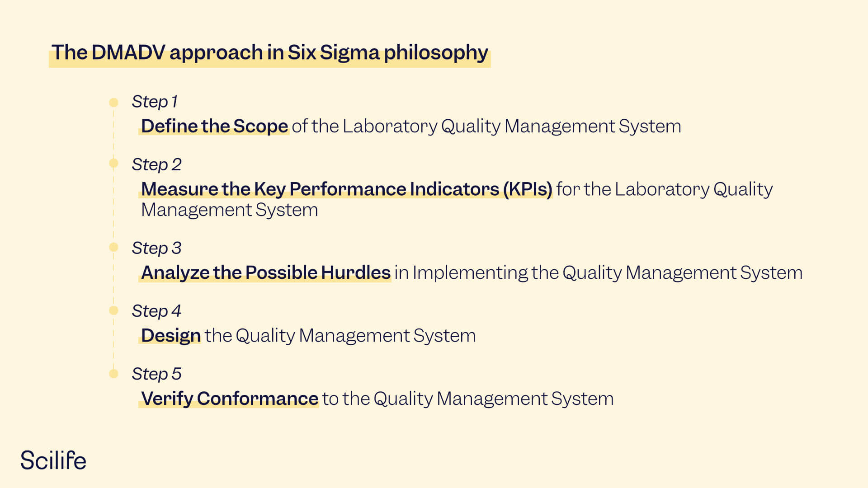
Task: Click the Step 1 label
Action: 155,102
